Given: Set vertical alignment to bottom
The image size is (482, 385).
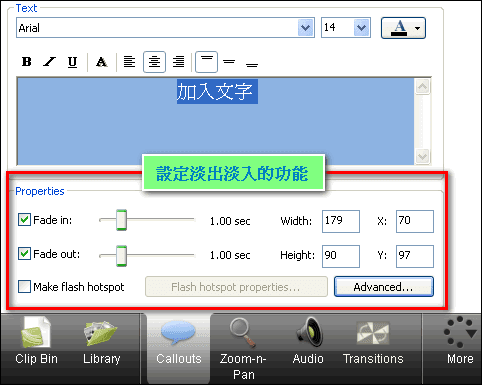Looking at the screenshot, I should [x=252, y=62].
